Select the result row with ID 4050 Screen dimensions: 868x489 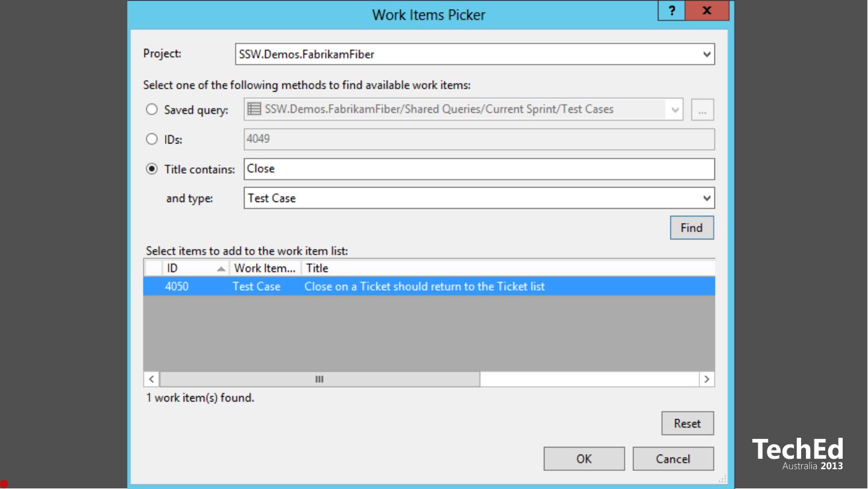(429, 286)
